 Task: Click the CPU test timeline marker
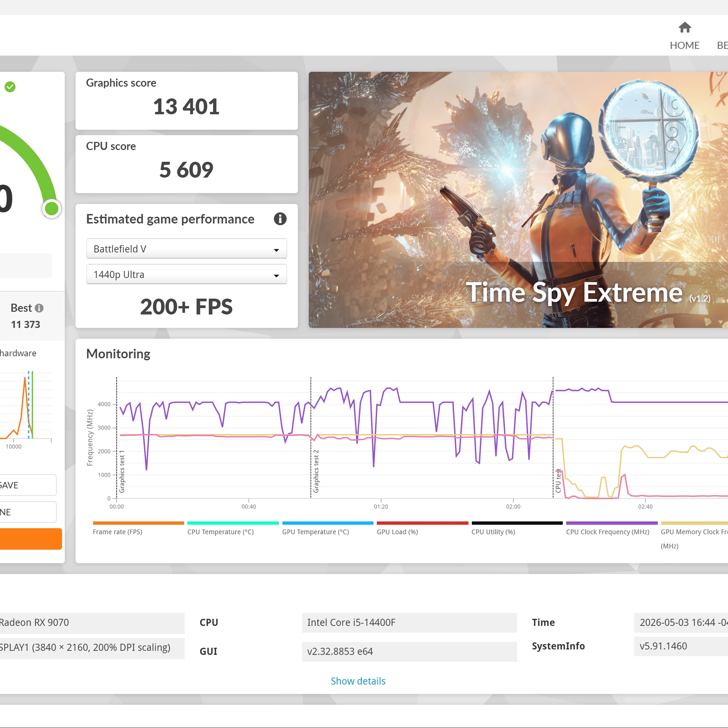[x=558, y=481]
